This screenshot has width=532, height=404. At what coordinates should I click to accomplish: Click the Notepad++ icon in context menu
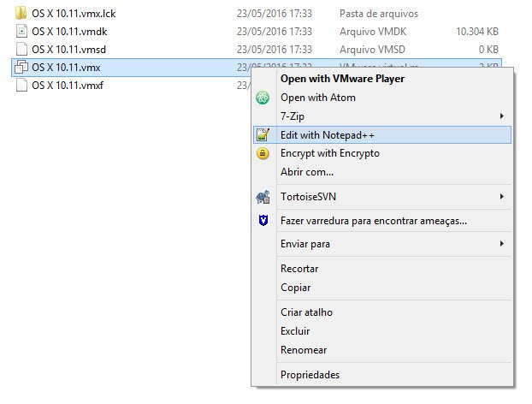[x=263, y=134]
